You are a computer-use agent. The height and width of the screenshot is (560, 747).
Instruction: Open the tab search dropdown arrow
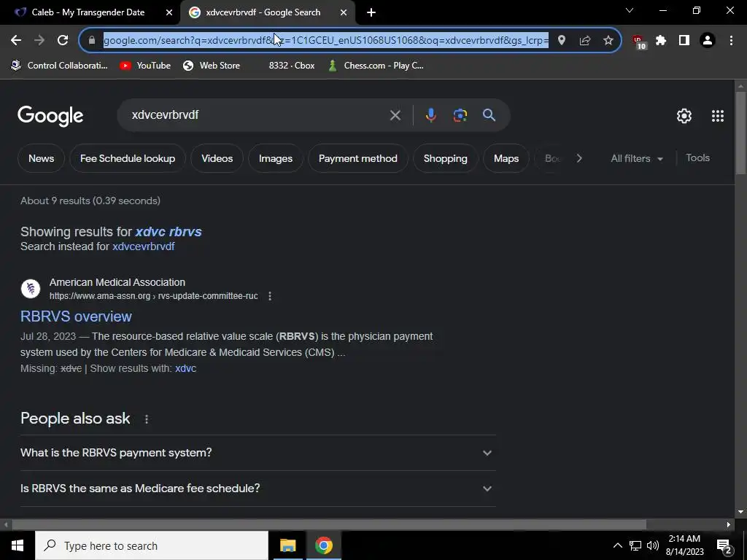tap(630, 10)
